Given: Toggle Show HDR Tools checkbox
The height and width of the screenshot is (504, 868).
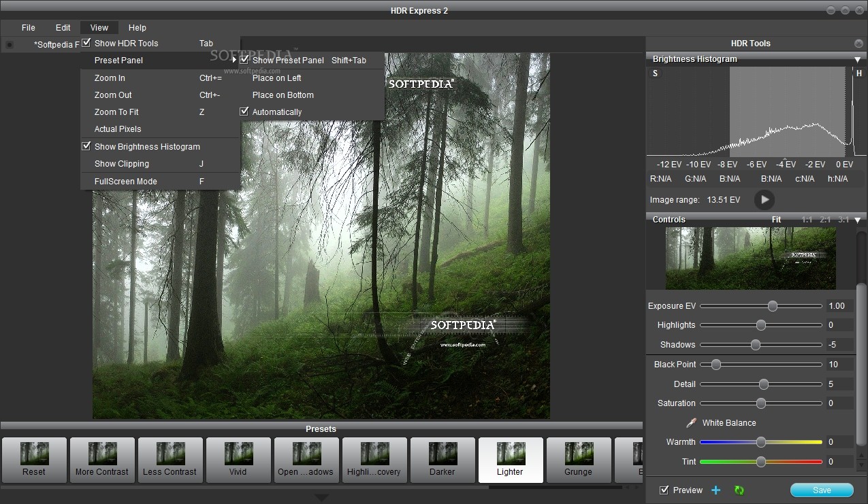Looking at the screenshot, I should [86, 43].
